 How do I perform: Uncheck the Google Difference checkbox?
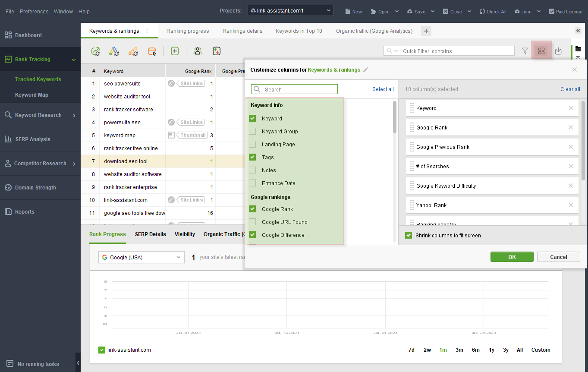252,235
